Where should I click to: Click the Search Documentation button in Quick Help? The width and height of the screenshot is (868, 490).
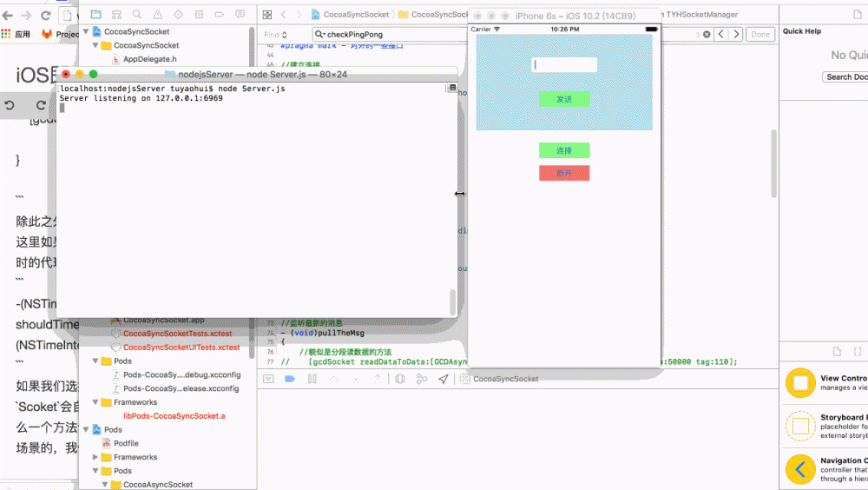point(845,77)
